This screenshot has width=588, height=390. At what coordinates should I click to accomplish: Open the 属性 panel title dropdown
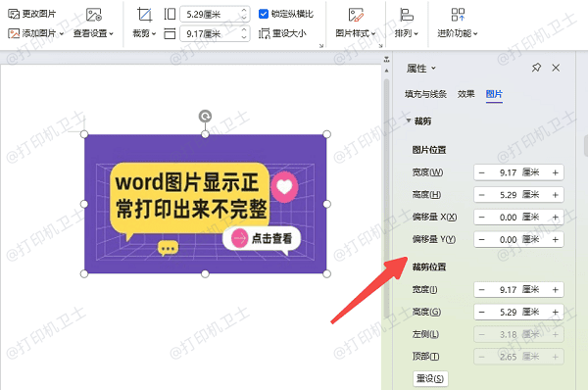click(433, 69)
